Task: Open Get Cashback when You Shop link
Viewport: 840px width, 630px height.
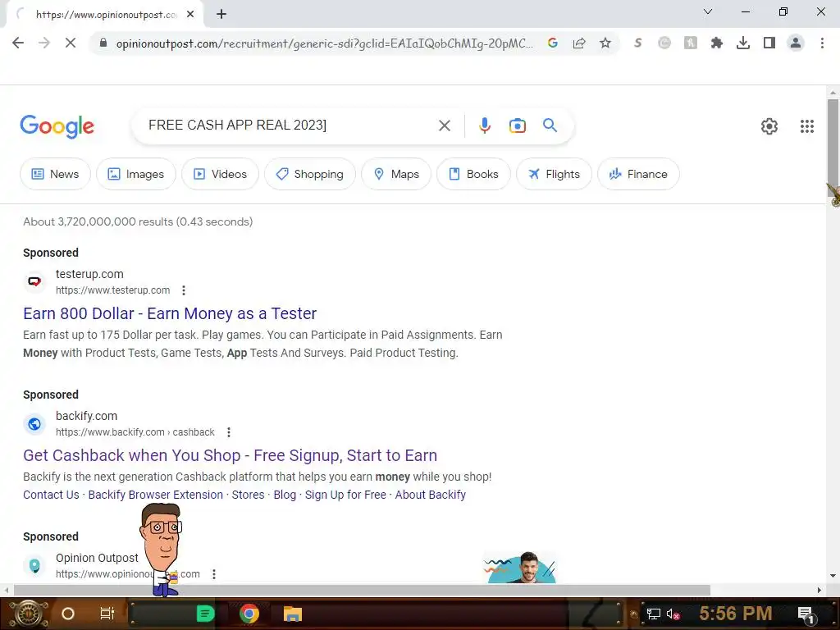Action: (230, 455)
